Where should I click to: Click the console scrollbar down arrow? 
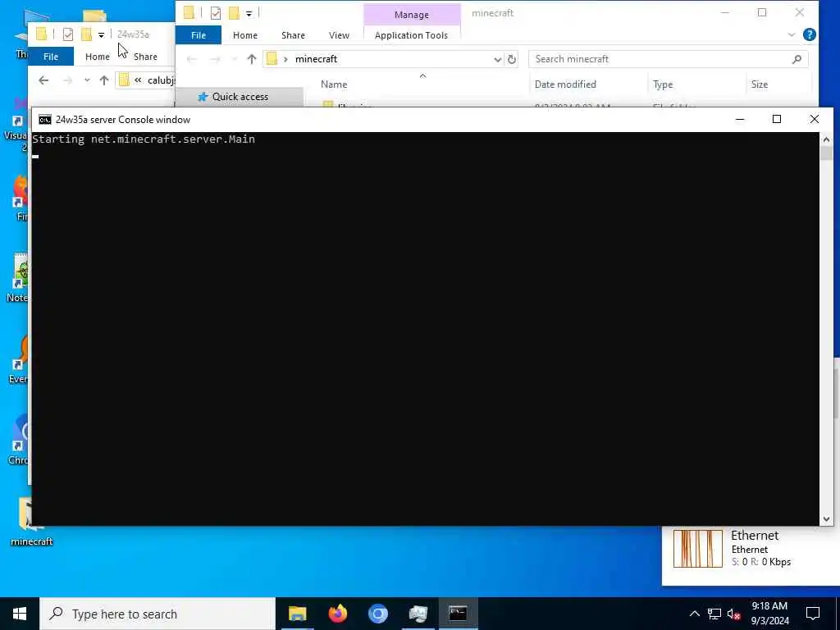[826, 518]
